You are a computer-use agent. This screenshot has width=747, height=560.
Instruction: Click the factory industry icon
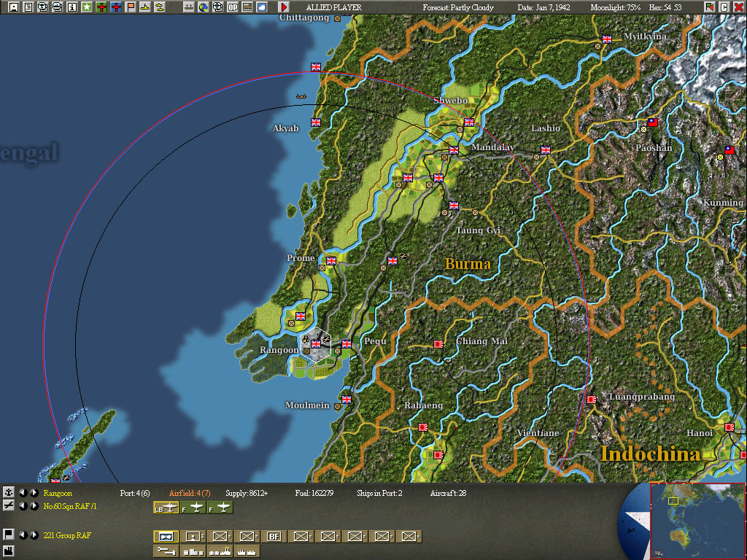pyautogui.click(x=9, y=551)
